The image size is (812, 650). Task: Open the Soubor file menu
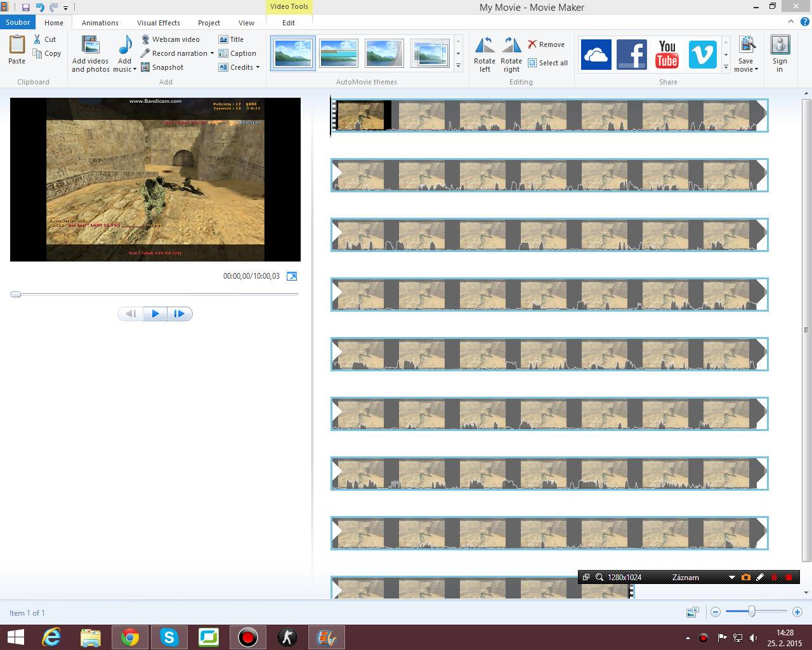point(18,22)
